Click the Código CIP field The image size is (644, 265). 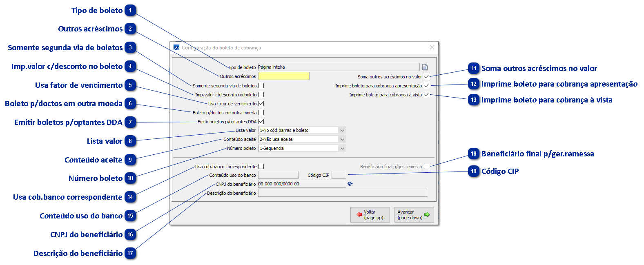(339, 175)
